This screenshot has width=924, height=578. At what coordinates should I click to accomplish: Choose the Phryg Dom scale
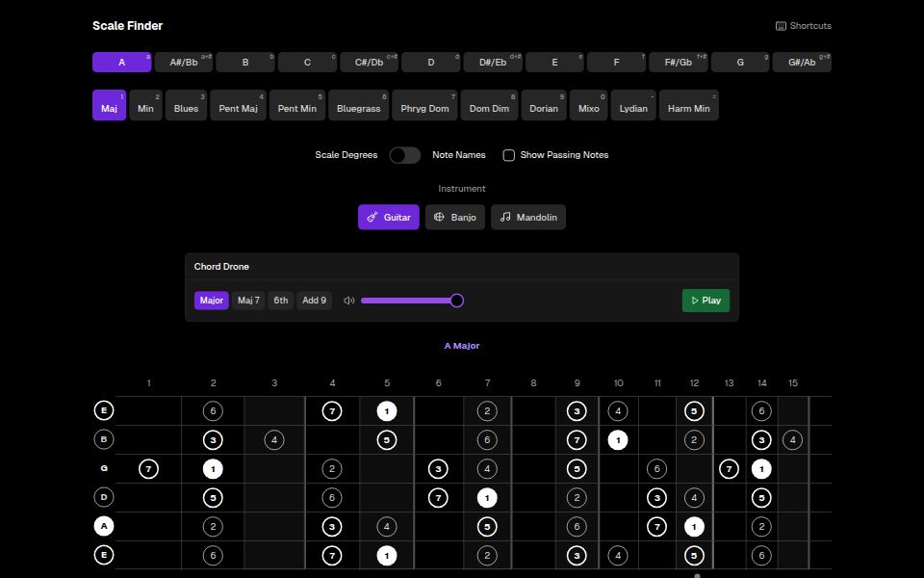pos(424,107)
